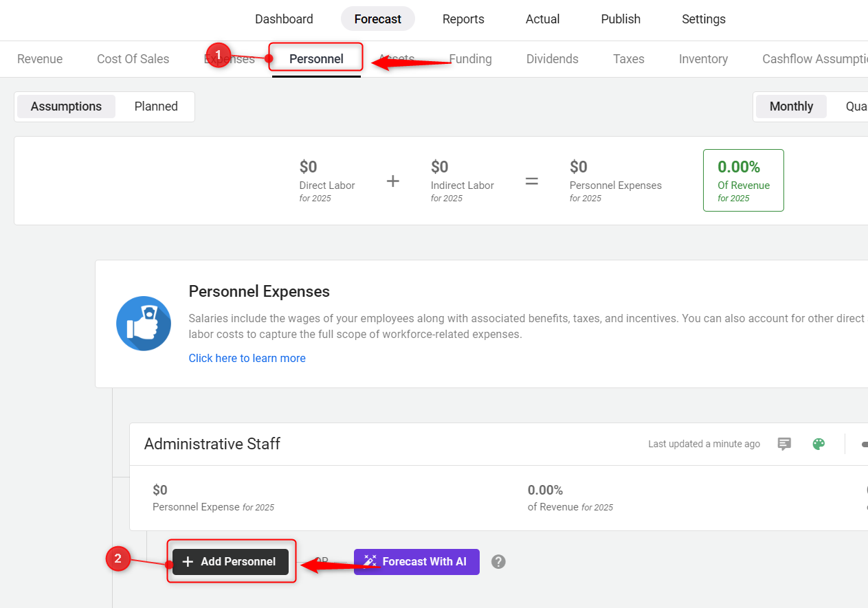Open the Settings tab
The image size is (868, 608).
click(704, 19)
